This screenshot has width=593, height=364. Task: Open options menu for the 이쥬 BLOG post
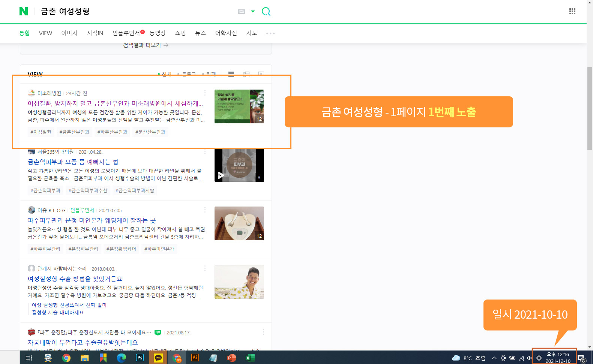click(205, 210)
